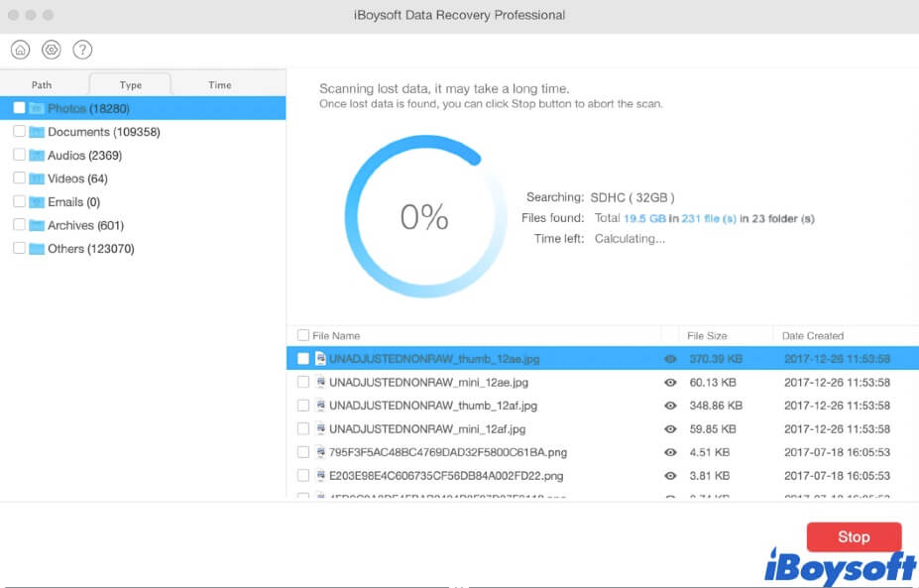Tick the Emails (0) checkbox
Screen dimensions: 919x588
pyautogui.click(x=20, y=201)
